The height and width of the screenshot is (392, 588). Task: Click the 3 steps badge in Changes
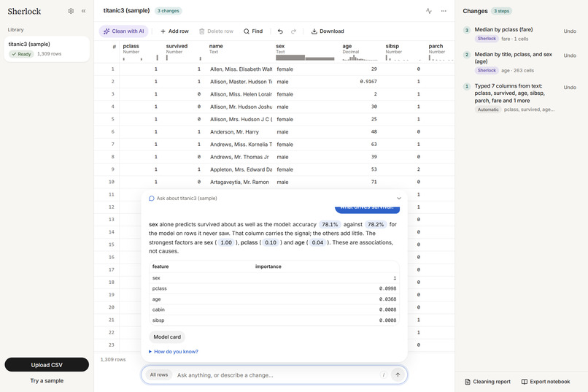pyautogui.click(x=501, y=11)
